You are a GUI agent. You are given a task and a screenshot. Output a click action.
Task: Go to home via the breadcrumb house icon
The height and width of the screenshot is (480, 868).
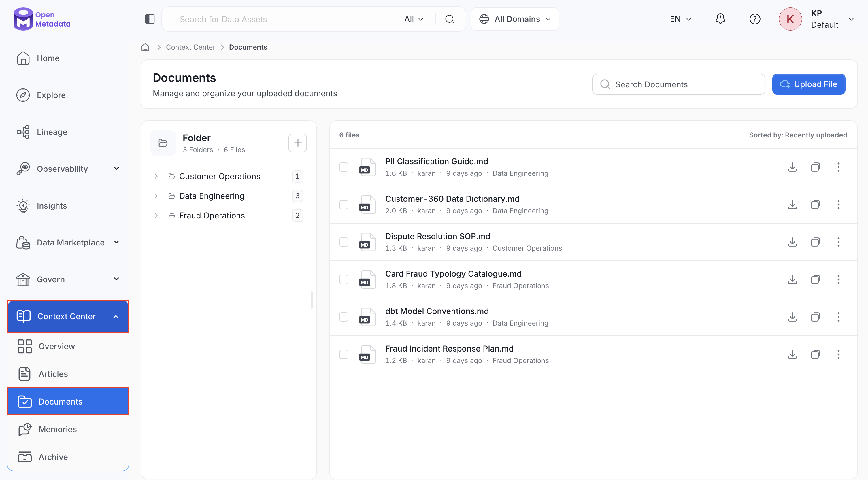coord(145,47)
